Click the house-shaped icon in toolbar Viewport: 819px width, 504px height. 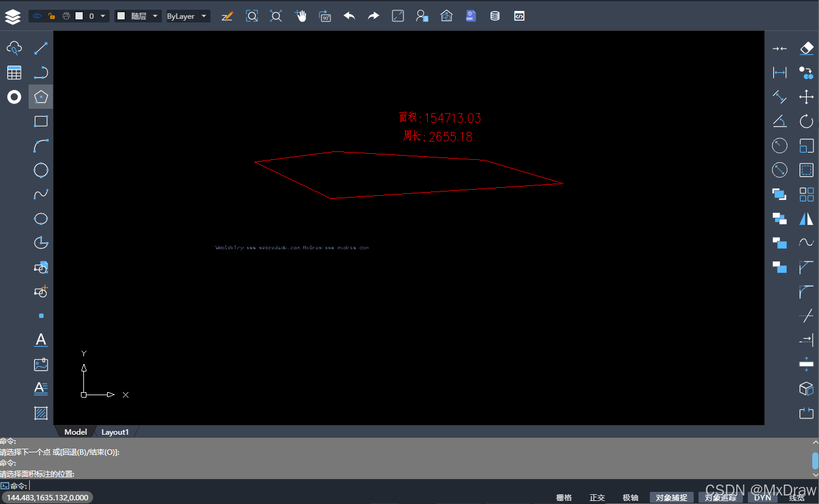[447, 16]
